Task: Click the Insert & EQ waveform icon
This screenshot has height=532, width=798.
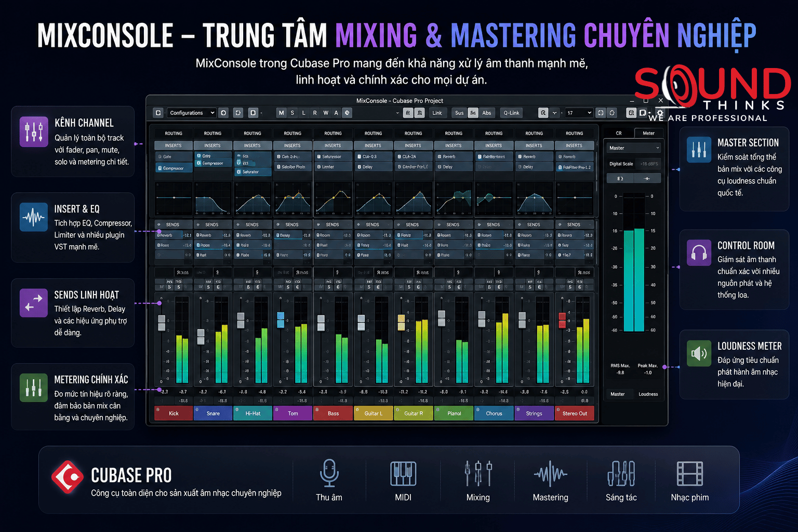Action: [34, 217]
